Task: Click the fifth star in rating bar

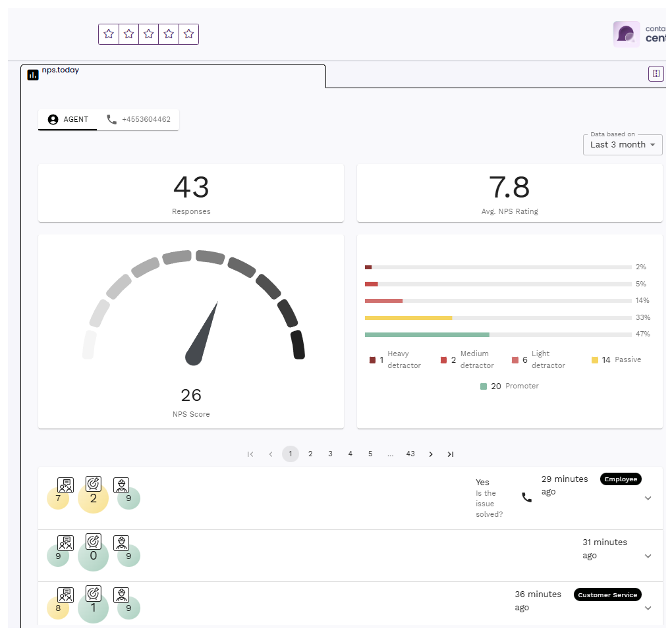Action: click(x=188, y=34)
